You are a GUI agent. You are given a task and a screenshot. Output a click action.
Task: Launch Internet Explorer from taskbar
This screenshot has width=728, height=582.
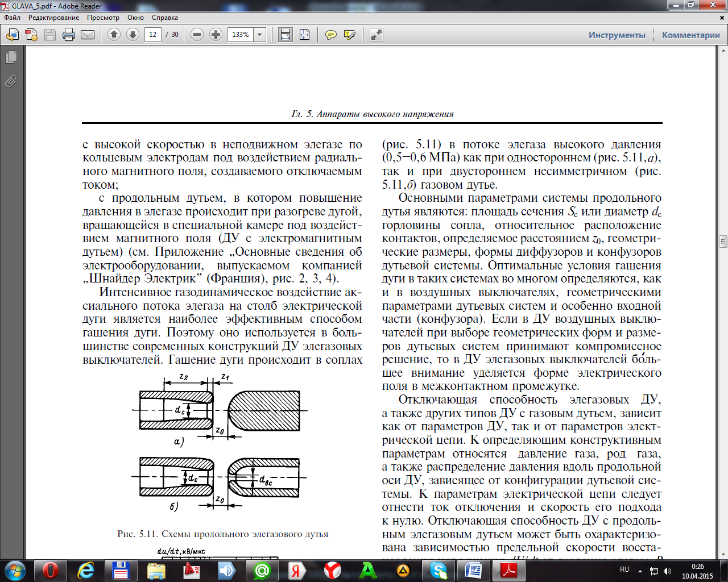[85, 571]
